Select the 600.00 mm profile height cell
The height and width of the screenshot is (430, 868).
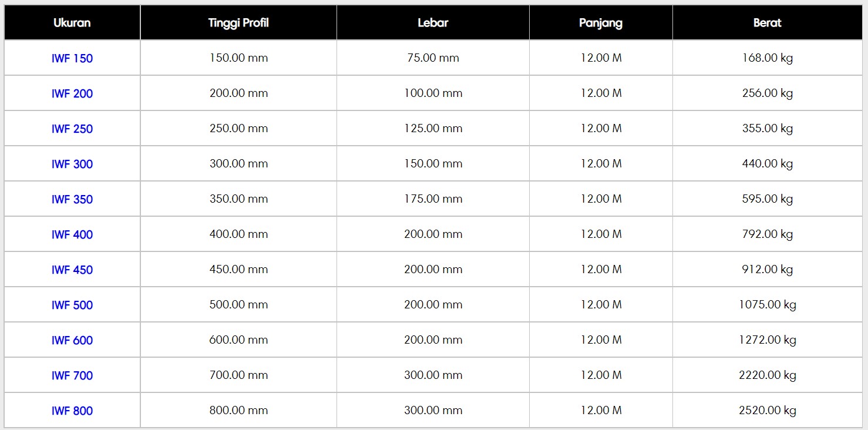click(x=238, y=340)
